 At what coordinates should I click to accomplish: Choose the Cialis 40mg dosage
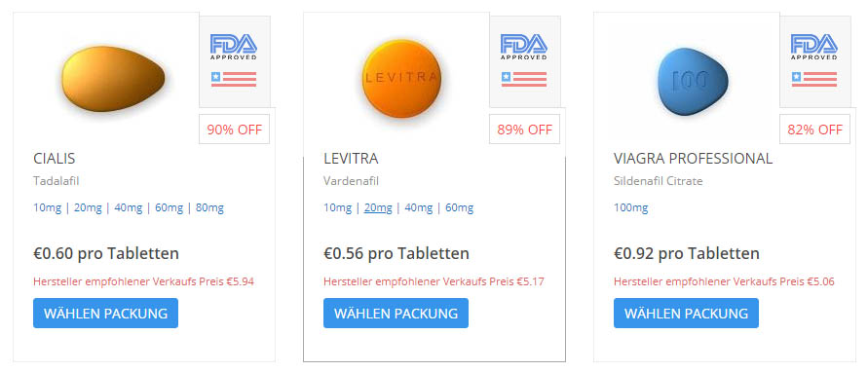point(129,208)
